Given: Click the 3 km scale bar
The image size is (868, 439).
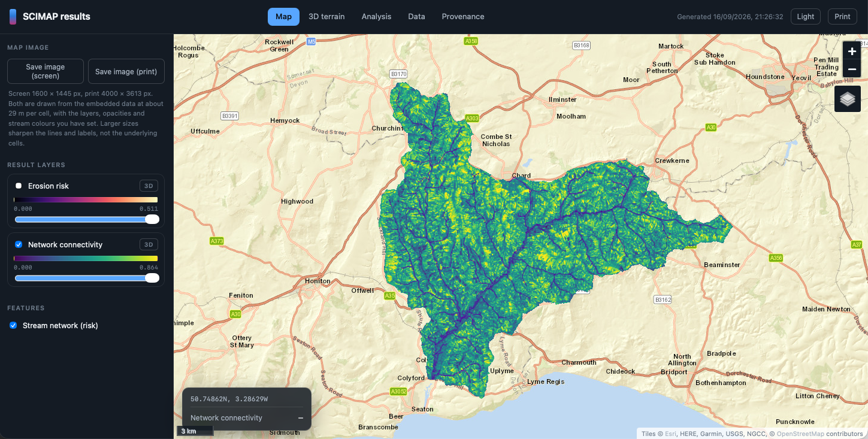Looking at the screenshot, I should point(195,431).
